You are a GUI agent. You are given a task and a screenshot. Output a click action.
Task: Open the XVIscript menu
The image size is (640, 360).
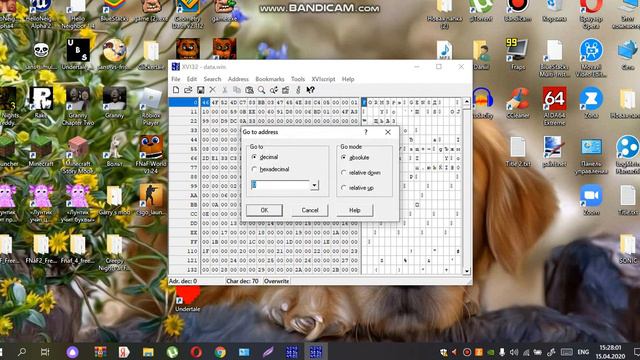tap(323, 79)
